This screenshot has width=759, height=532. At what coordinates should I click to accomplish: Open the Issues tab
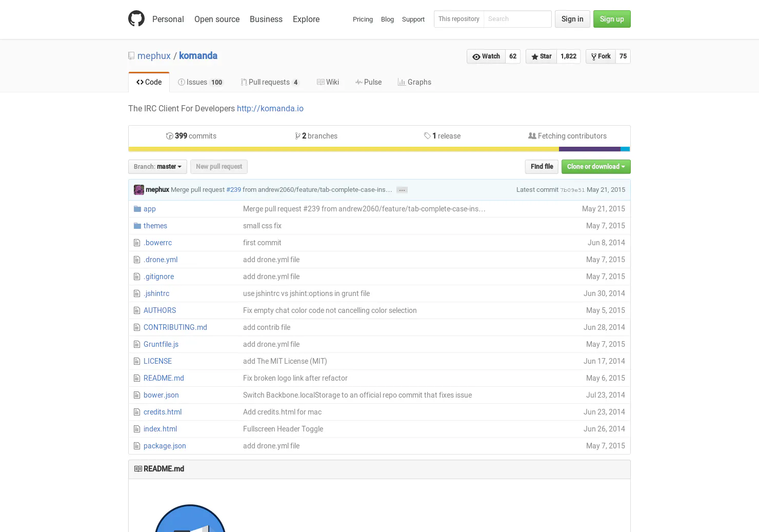pos(201,82)
